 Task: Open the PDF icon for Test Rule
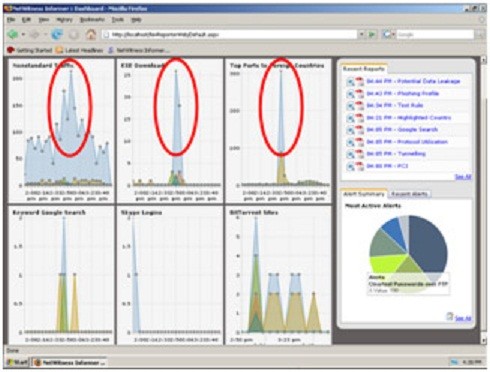(359, 106)
